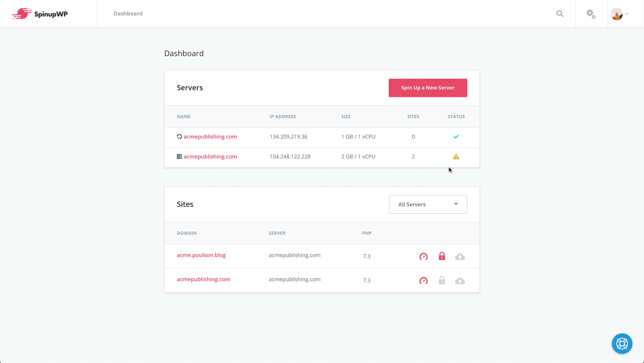Viewport: 644px width, 363px height.
Task: Click page cache icon for acmepublishing.com site
Action: tap(424, 281)
